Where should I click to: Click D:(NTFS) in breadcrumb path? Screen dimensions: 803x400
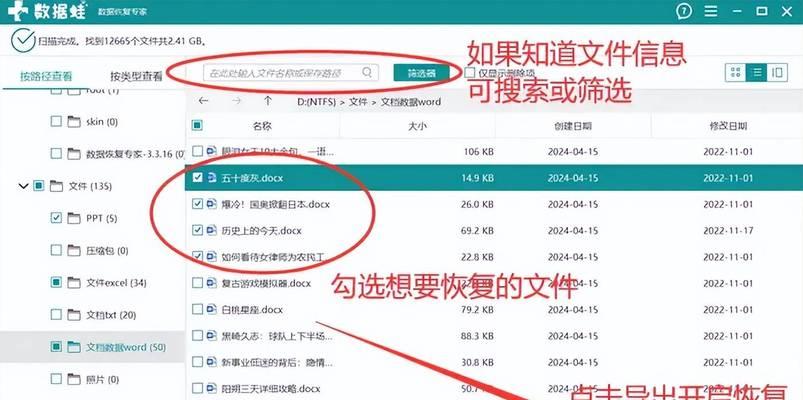click(x=316, y=101)
